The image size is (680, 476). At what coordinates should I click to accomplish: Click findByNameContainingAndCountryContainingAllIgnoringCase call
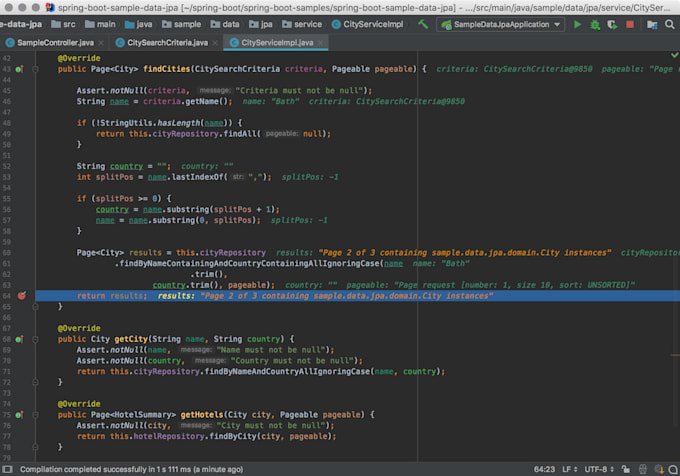[x=250, y=264]
